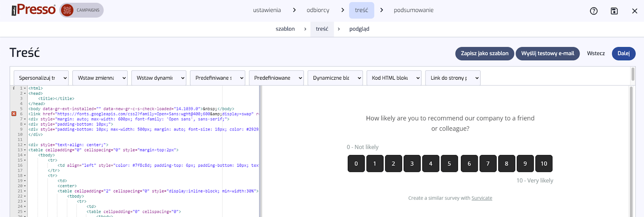Open the Wstaw zmienną dropdown

(100, 78)
